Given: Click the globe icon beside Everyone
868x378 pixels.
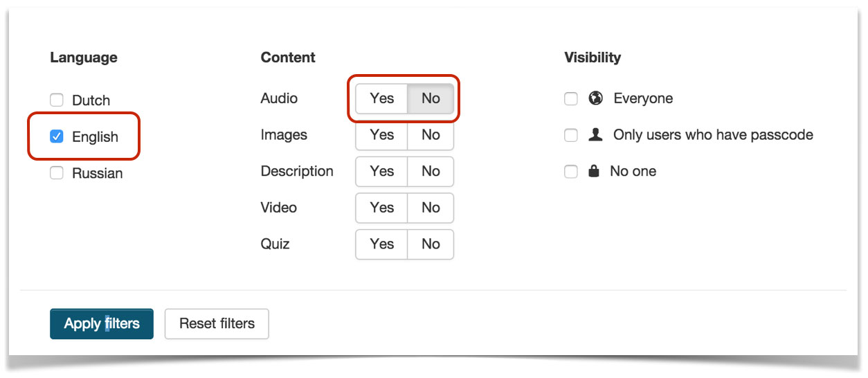Looking at the screenshot, I should (x=595, y=98).
